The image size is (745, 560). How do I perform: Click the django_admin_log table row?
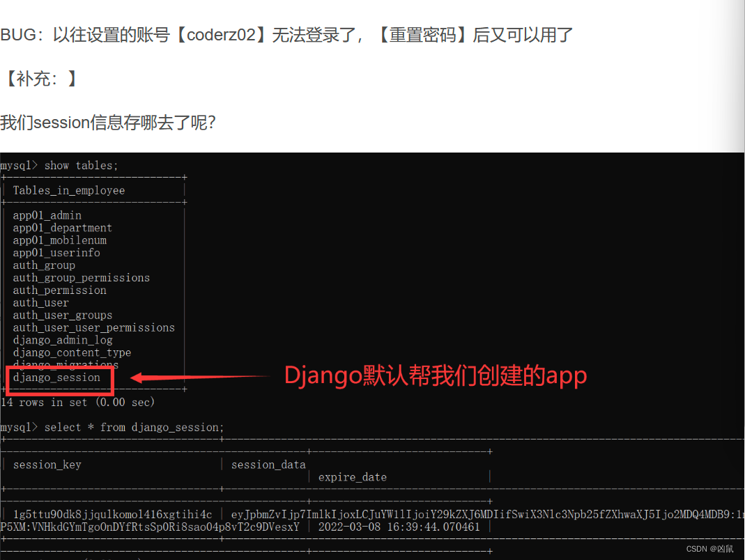click(x=63, y=340)
